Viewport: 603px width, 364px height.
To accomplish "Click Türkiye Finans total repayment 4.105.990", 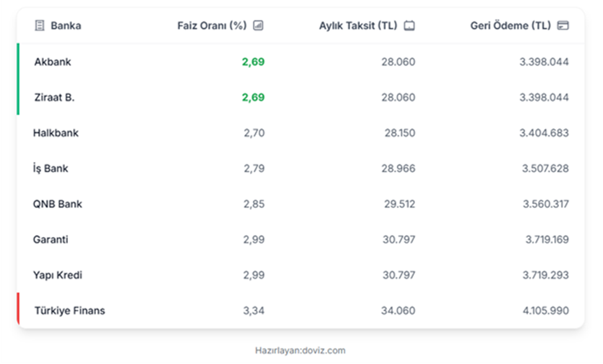I will point(544,310).
